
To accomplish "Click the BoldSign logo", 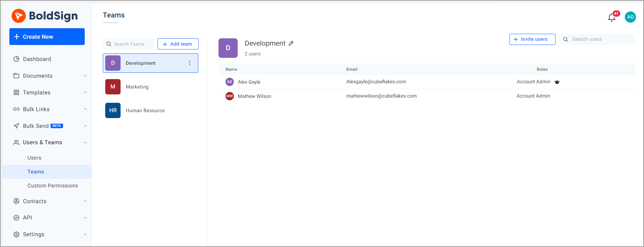I will 45,16.
